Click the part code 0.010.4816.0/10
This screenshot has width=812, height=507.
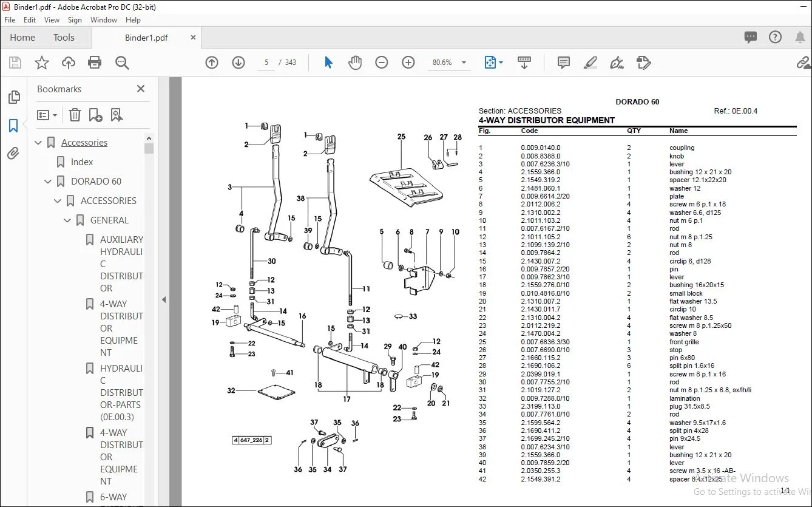(x=546, y=293)
